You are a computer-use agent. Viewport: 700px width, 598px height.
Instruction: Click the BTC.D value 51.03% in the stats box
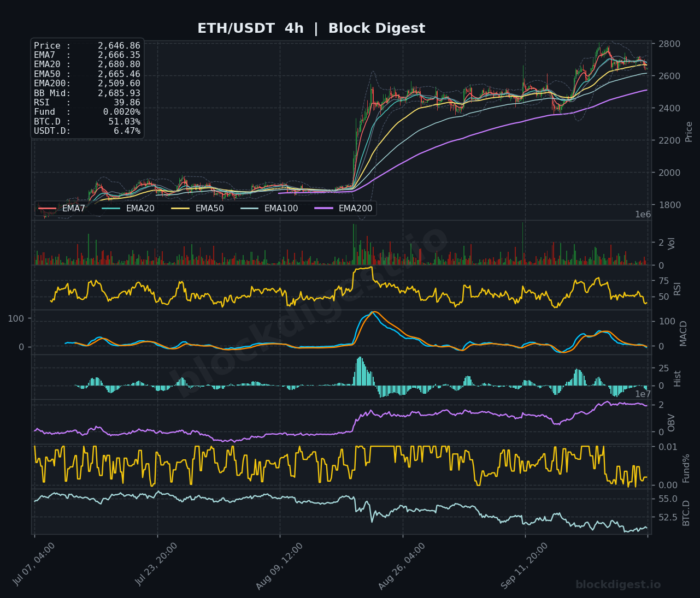click(x=124, y=122)
